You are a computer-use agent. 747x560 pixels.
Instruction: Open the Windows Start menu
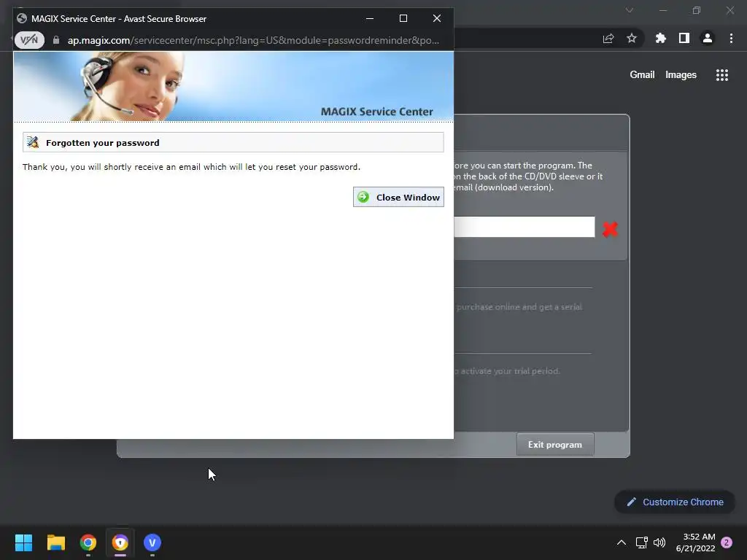23,542
